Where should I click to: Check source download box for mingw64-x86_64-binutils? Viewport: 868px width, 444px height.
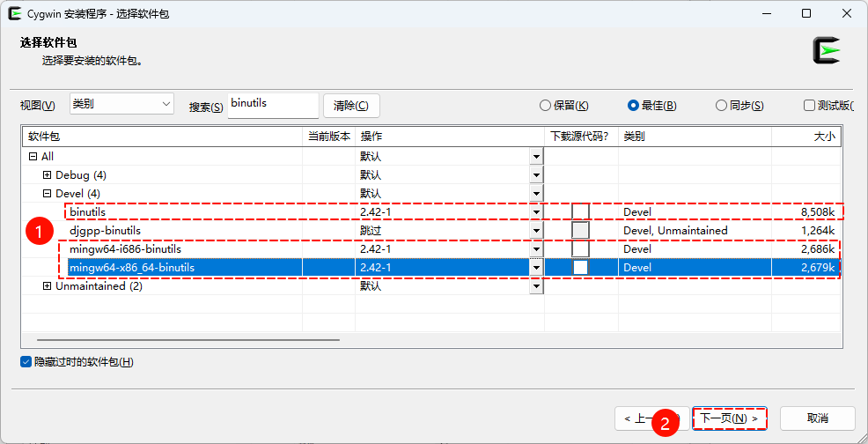pyautogui.click(x=581, y=267)
